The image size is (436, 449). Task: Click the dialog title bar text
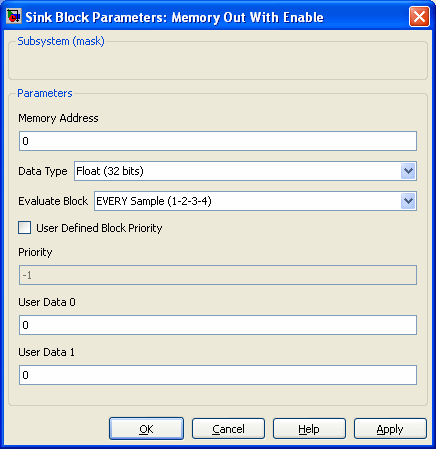(174, 17)
